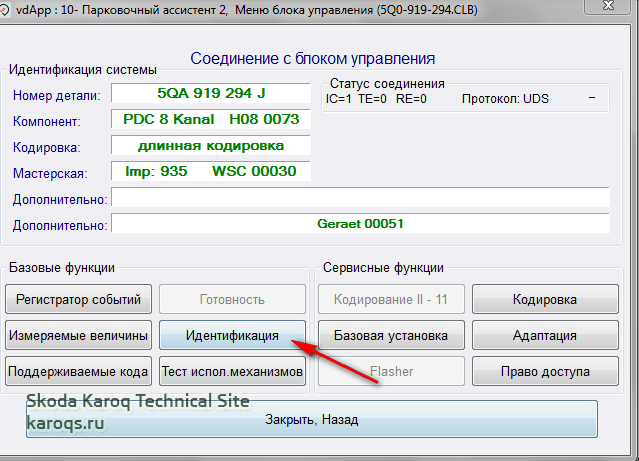Screen dimensions: 639x461
Task: Focus the Мастерская field with WSC 00030
Action: click(x=210, y=172)
